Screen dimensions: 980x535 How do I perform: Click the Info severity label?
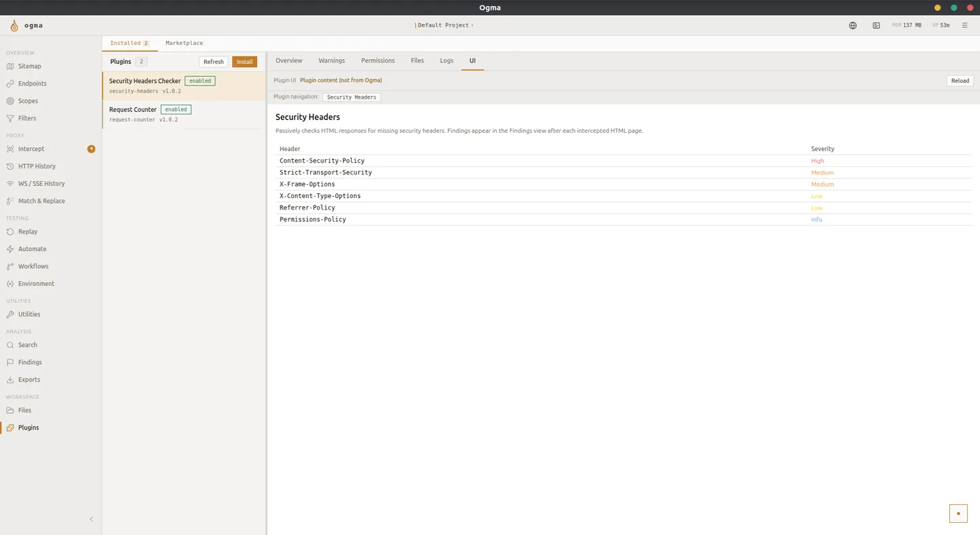pyautogui.click(x=817, y=220)
